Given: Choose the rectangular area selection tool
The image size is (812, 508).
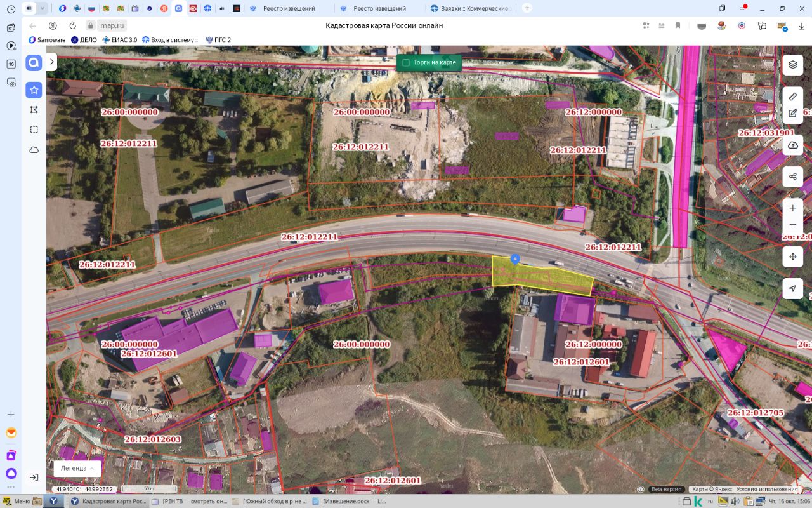Looking at the screenshot, I should tap(34, 130).
